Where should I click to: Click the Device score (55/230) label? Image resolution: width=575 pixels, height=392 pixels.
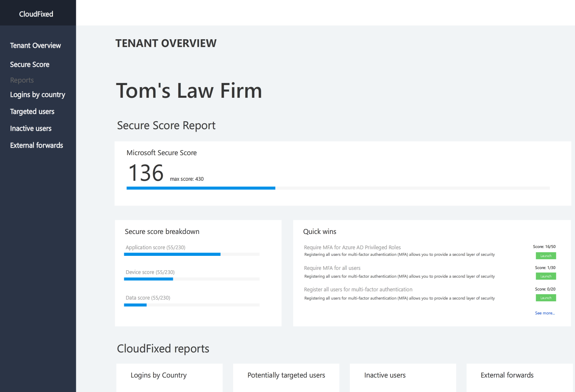[x=150, y=272]
